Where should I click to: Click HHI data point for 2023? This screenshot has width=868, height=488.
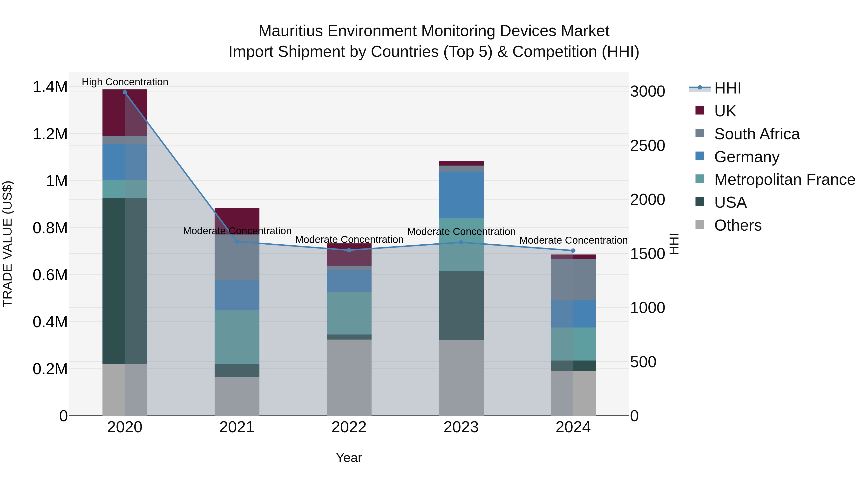tap(461, 242)
